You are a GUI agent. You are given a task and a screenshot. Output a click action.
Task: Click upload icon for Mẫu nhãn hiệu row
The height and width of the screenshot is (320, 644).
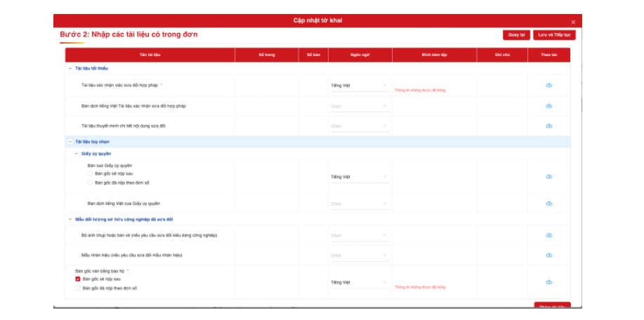click(x=548, y=255)
